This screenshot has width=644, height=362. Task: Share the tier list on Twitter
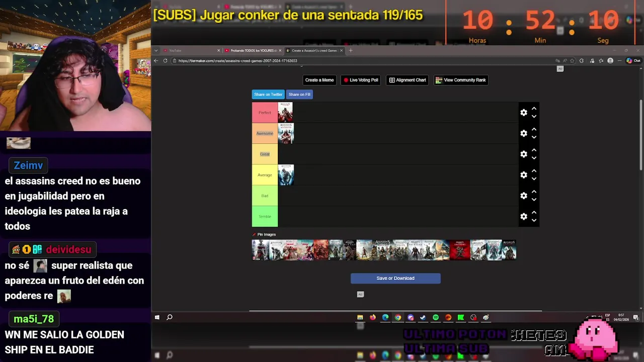coord(268,95)
